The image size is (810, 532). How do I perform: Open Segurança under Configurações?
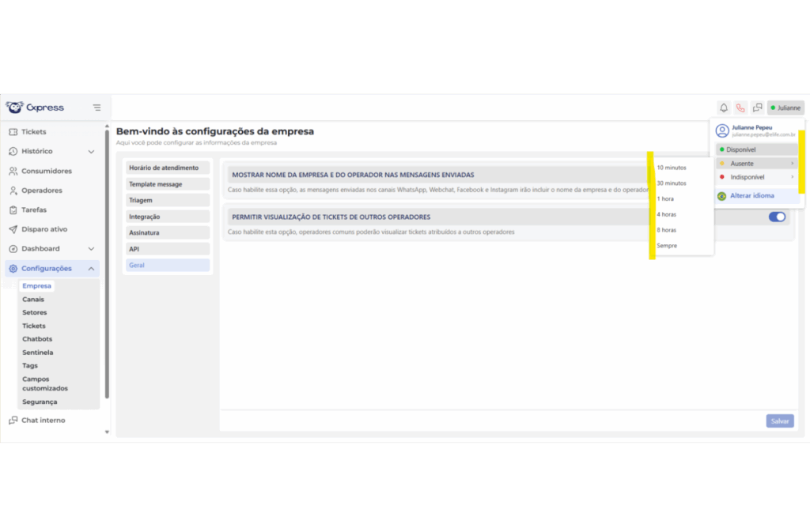[40, 402]
